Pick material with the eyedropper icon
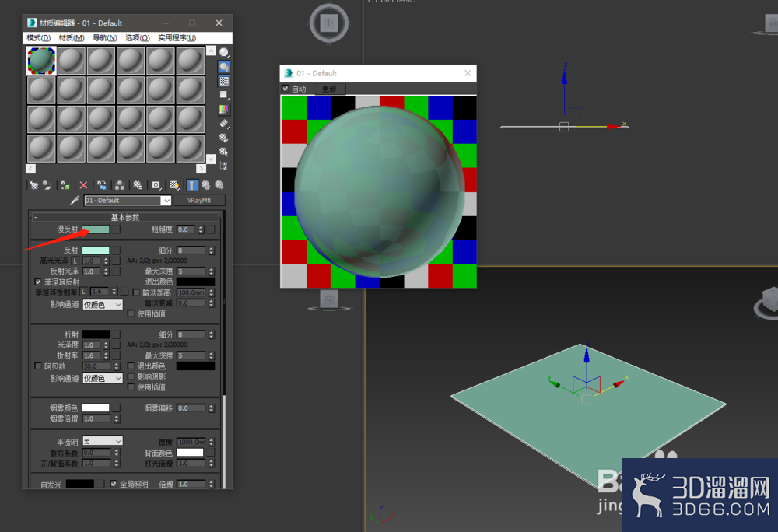 (x=75, y=201)
